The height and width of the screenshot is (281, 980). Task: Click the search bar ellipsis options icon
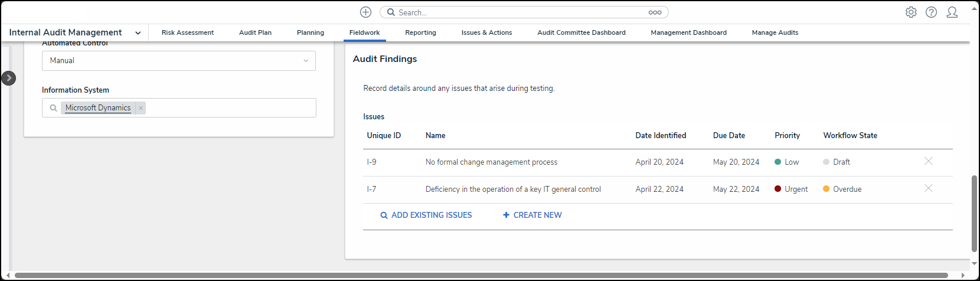point(655,12)
